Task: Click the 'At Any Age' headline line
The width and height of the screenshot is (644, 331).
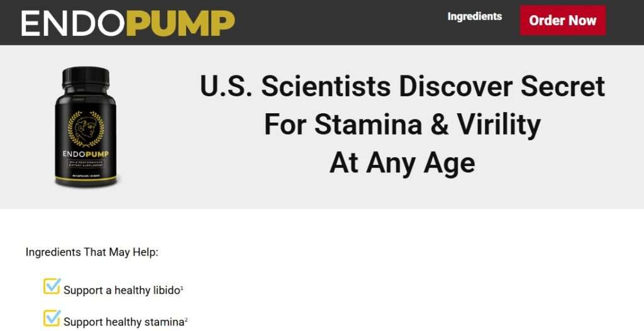Action: point(402,163)
